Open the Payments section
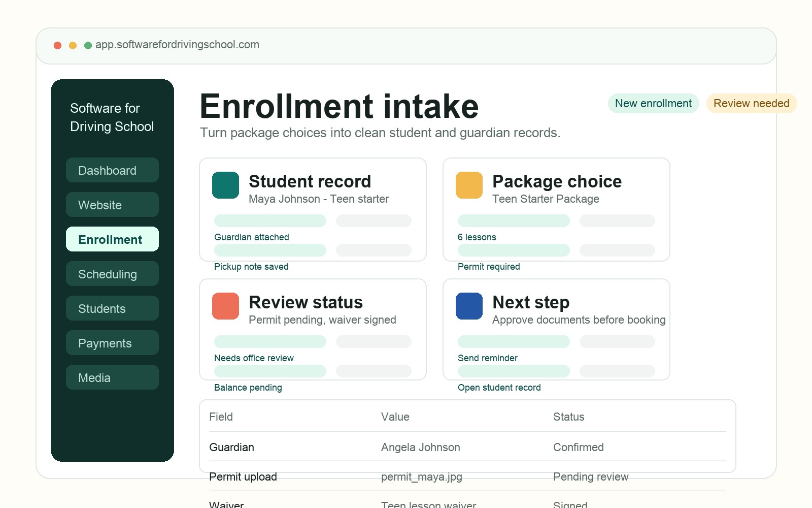Image resolution: width=812 pixels, height=508 pixels. (x=112, y=343)
